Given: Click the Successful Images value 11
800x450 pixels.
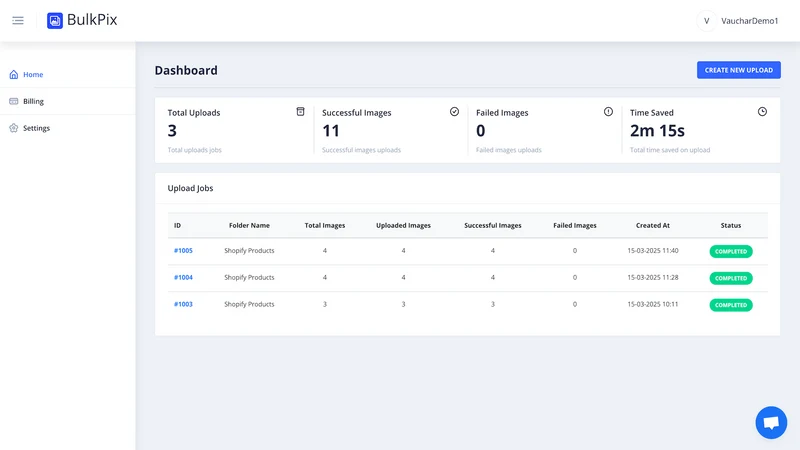Looking at the screenshot, I should pyautogui.click(x=331, y=131).
